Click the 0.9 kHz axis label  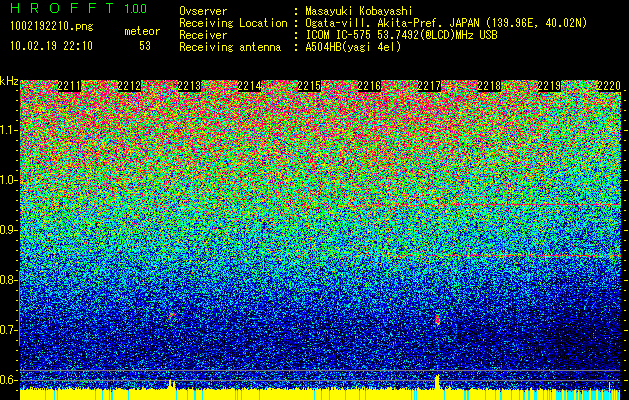[7, 230]
